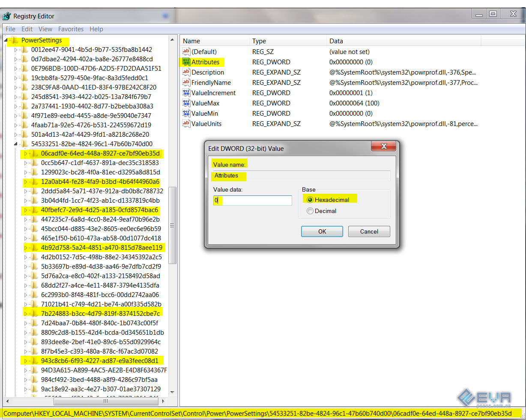This screenshot has width=526, height=420.
Task: Open the Favorites menu
Action: (x=71, y=29)
